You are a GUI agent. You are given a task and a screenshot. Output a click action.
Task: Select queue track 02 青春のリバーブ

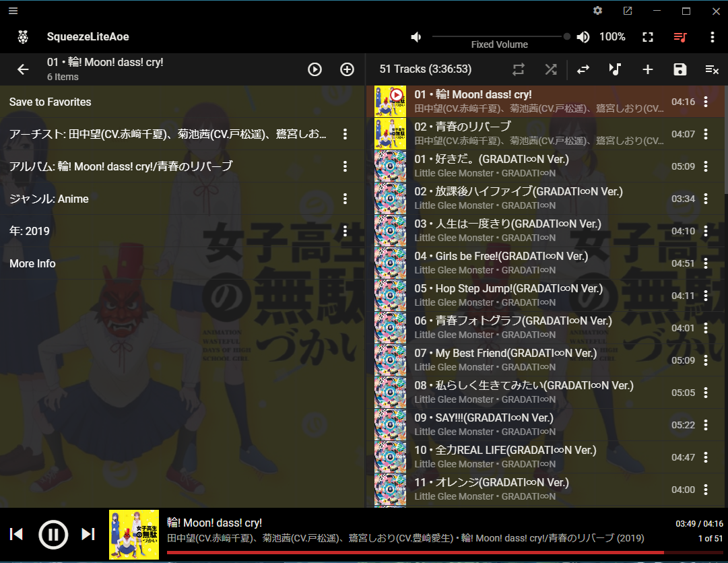[x=545, y=133]
